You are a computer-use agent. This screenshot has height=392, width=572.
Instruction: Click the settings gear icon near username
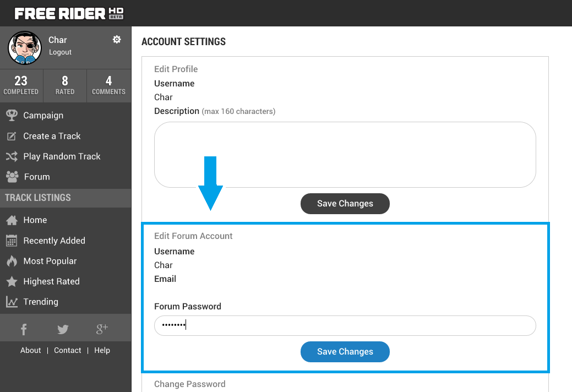(117, 40)
